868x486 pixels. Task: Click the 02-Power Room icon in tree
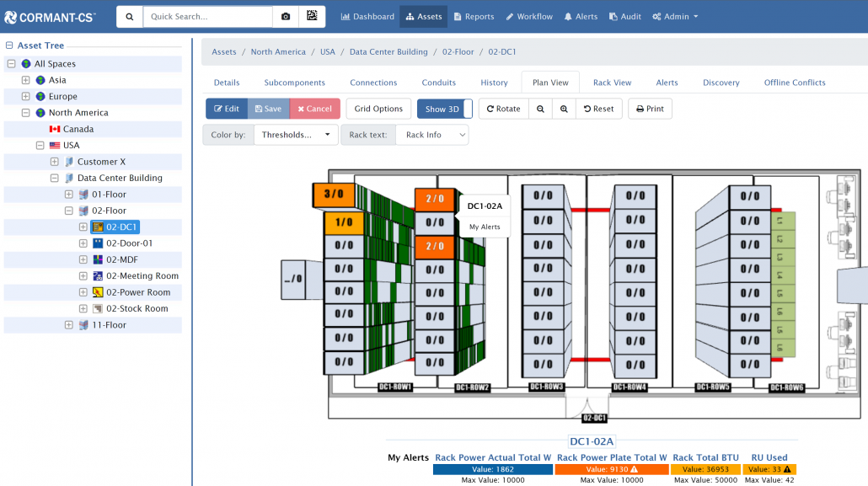pyautogui.click(x=98, y=292)
